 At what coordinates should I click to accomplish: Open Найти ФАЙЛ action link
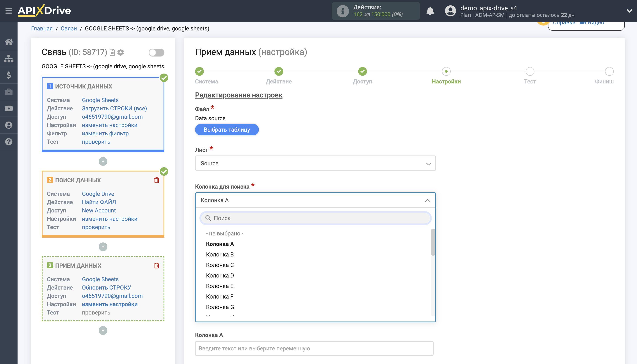99,202
